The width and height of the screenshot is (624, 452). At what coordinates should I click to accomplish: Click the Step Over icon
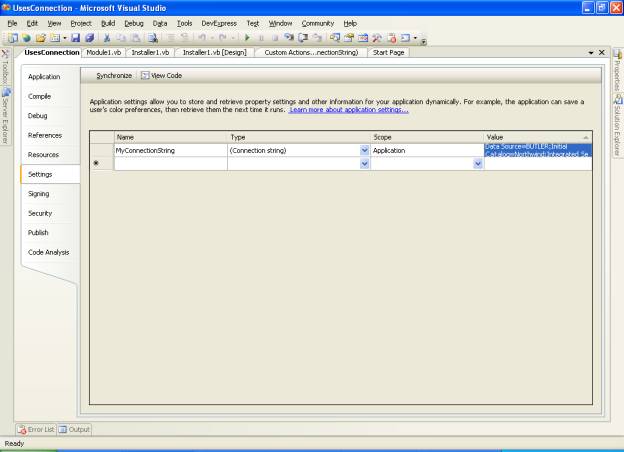click(x=303, y=38)
